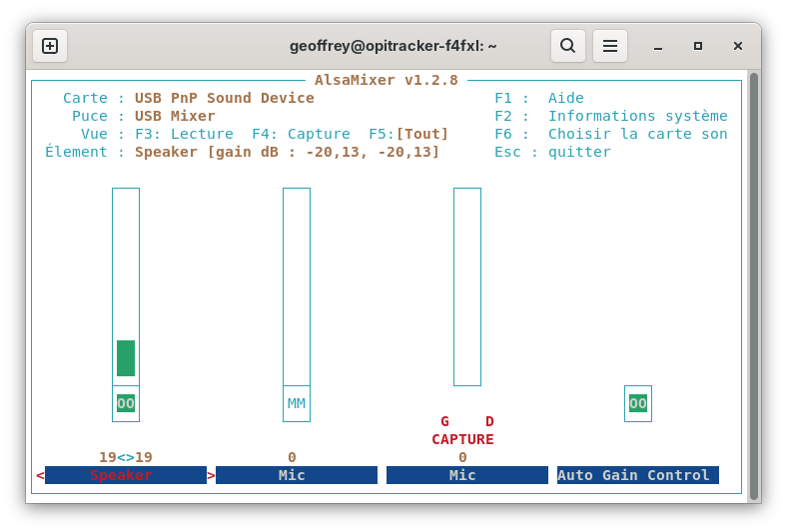Image resolution: width=787 pixels, height=532 pixels.
Task: Minimize the terminal window
Action: pos(658,46)
